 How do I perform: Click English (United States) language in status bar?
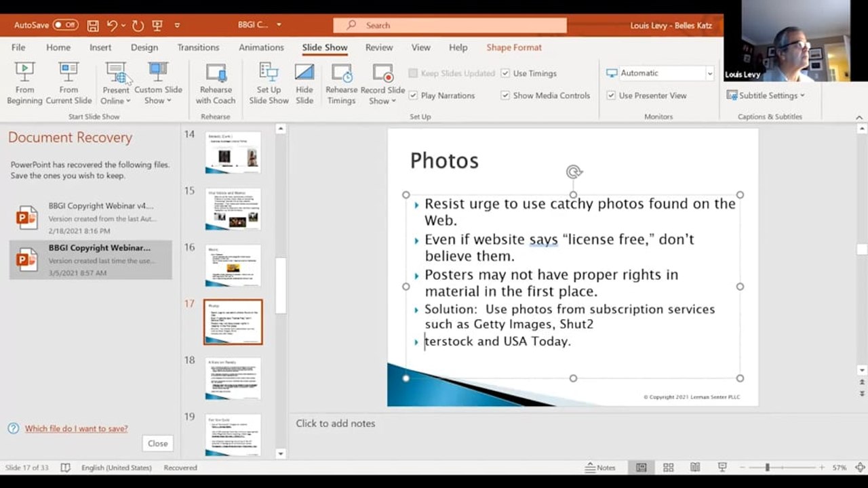[x=117, y=468]
